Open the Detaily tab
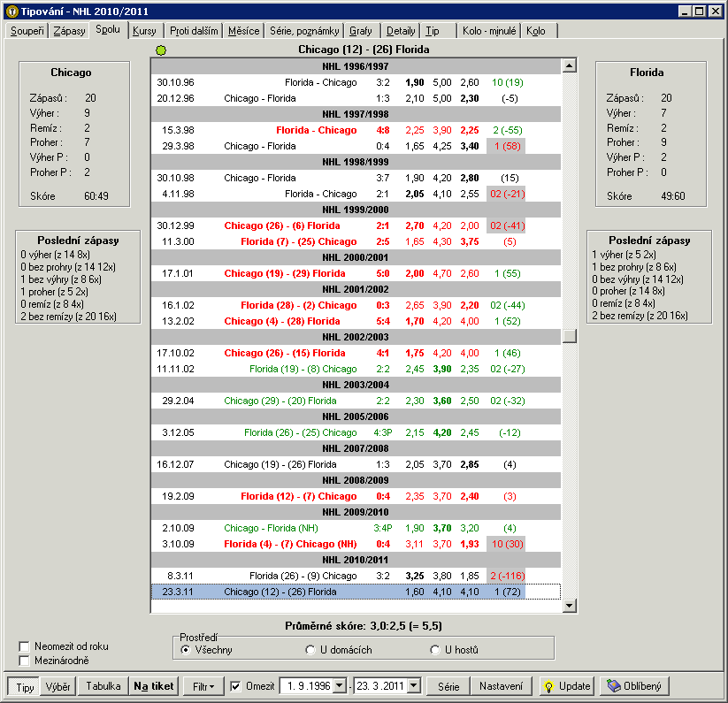Image resolution: width=728 pixels, height=703 pixels. point(401,31)
